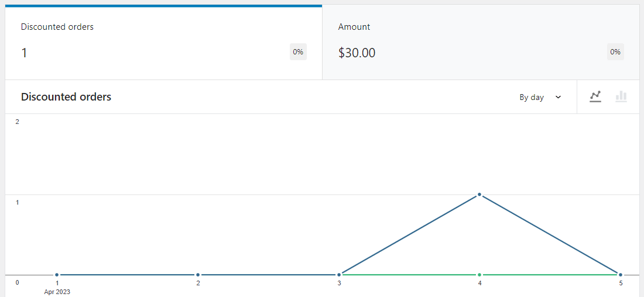Select the blue data point for day 3

point(339,275)
